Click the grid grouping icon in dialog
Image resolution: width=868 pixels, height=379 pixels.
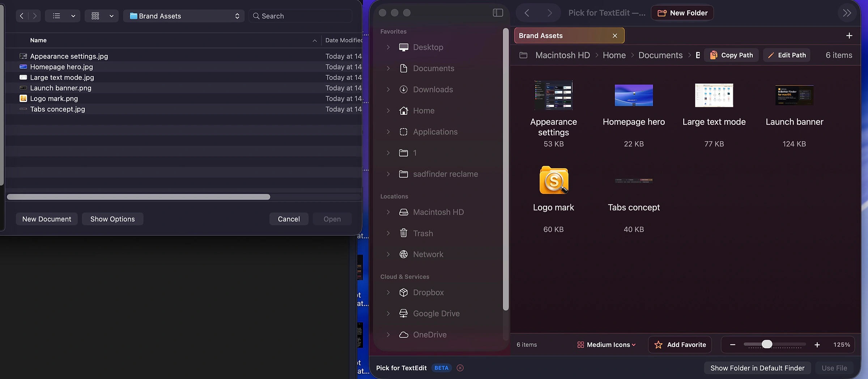click(x=95, y=16)
